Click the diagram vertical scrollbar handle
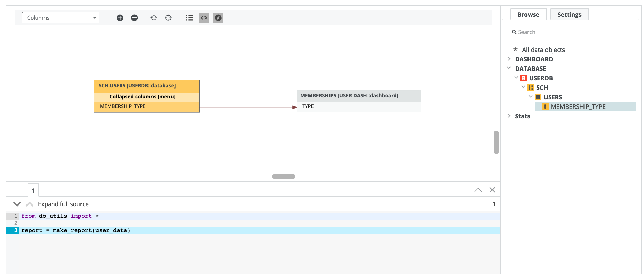Image resolution: width=644 pixels, height=274 pixels. pos(496,142)
